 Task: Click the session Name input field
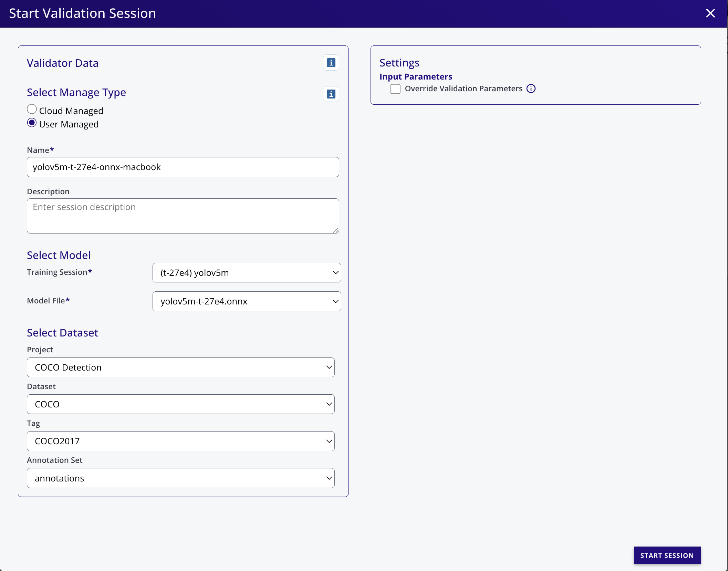(183, 167)
